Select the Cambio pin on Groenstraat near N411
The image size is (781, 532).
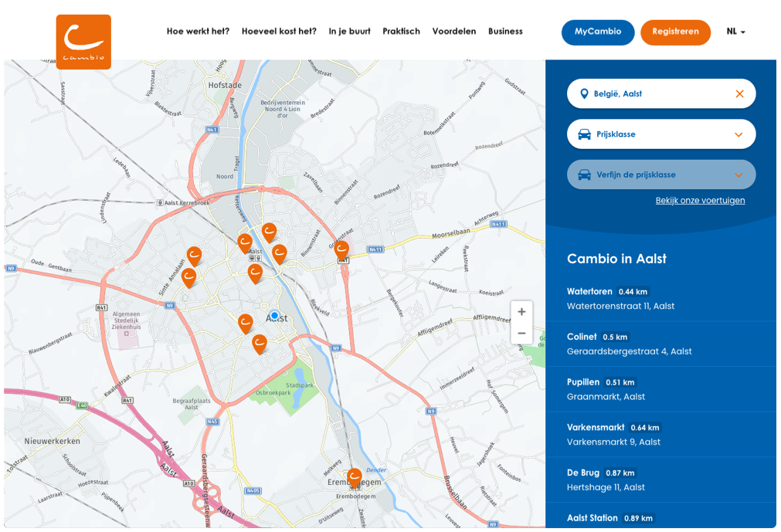click(341, 250)
